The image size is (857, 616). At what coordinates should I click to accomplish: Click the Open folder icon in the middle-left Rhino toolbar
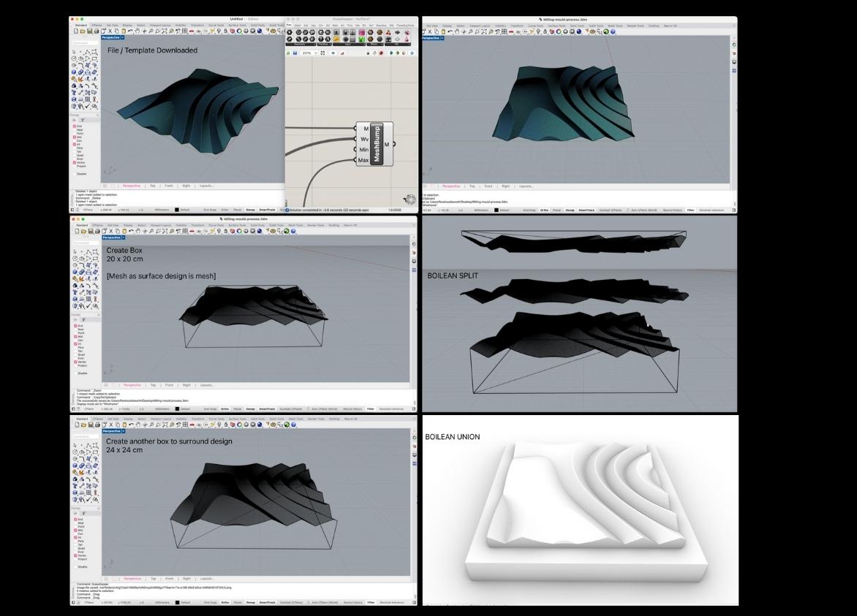83,231
